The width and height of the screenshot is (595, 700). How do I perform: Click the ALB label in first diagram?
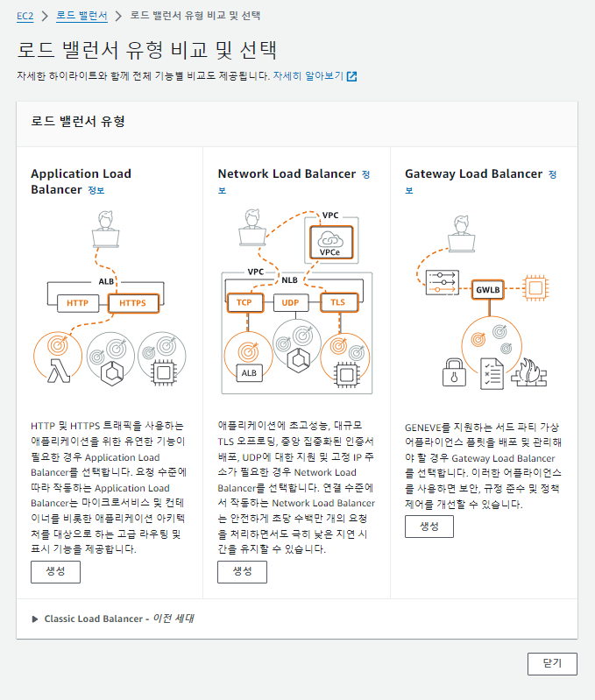point(106,281)
